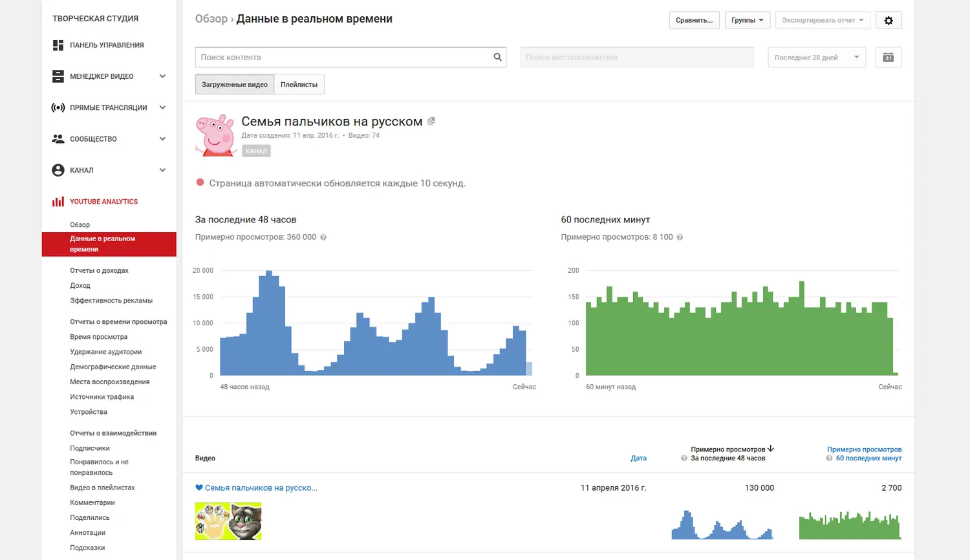Viewport: 970px width, 560px height.
Task: Click help icon beside 60 последних минут column
Action: (829, 458)
